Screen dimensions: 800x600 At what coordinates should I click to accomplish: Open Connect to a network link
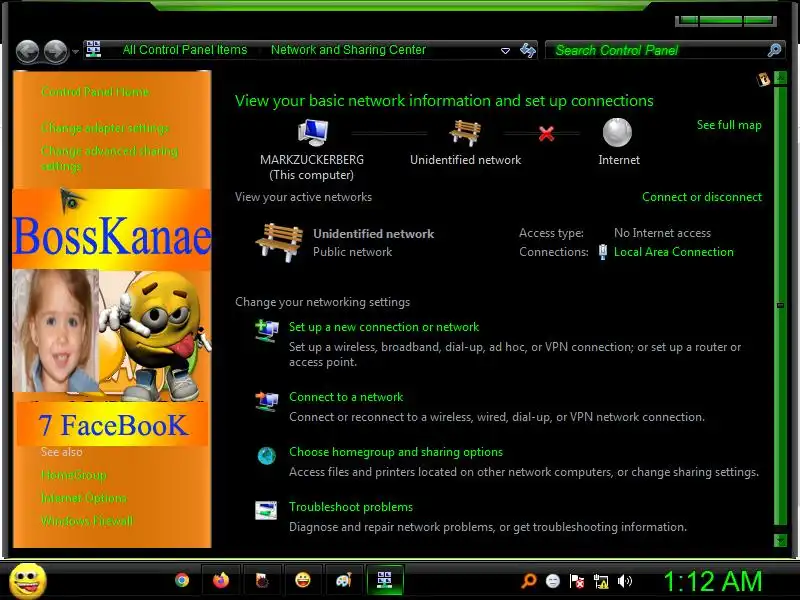tap(346, 397)
